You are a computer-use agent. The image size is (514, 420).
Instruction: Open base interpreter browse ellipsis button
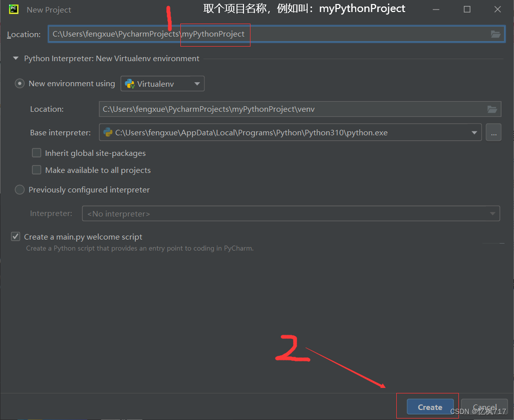point(493,132)
